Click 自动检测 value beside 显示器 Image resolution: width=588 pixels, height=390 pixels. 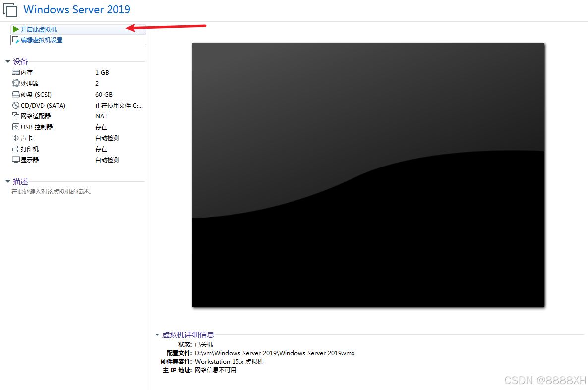tap(107, 160)
